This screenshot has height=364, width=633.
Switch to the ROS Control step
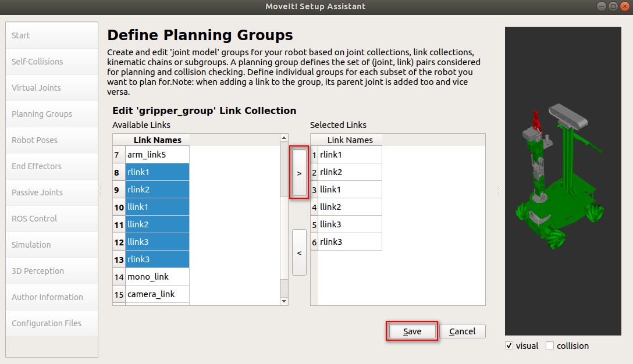[x=52, y=219]
